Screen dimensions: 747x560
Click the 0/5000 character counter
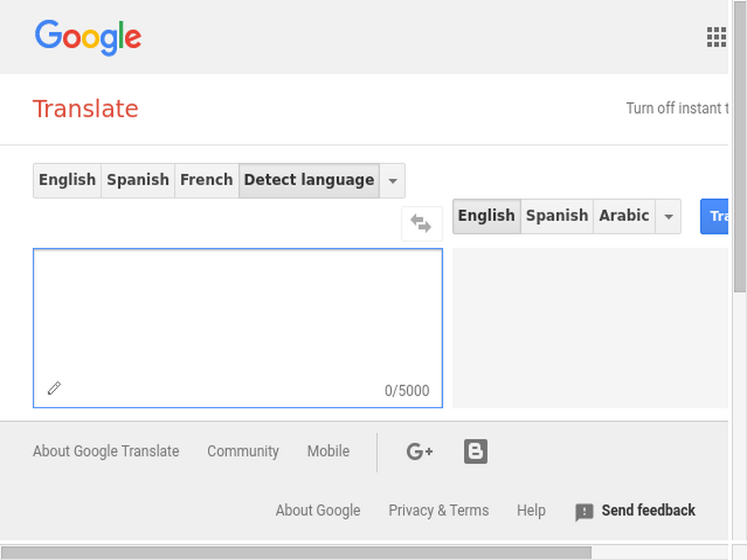[407, 391]
